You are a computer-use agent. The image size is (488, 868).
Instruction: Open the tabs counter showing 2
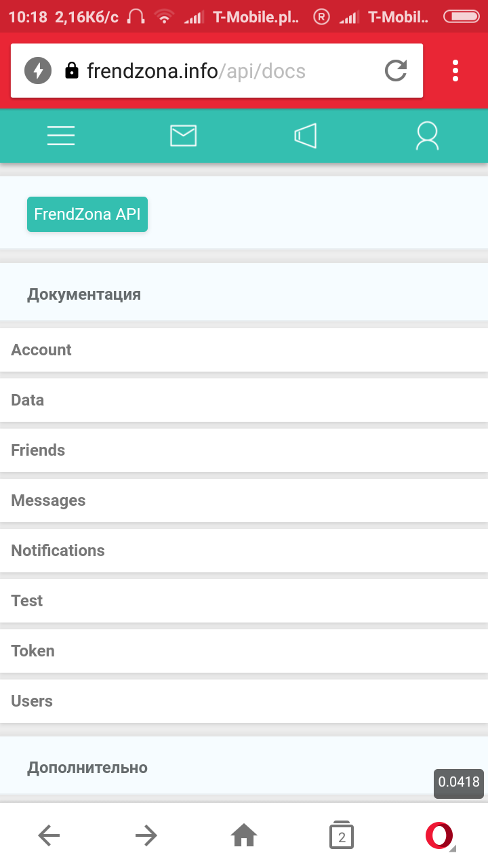click(342, 835)
